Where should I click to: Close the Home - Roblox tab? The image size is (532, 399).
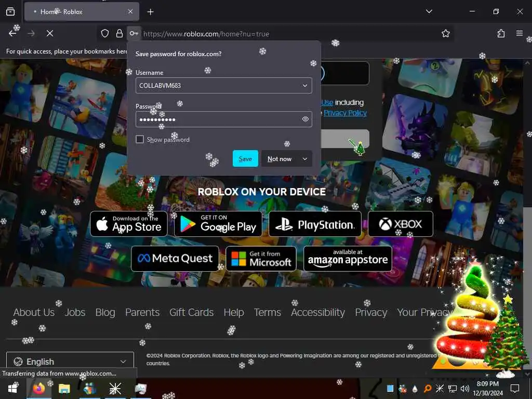[x=130, y=11]
